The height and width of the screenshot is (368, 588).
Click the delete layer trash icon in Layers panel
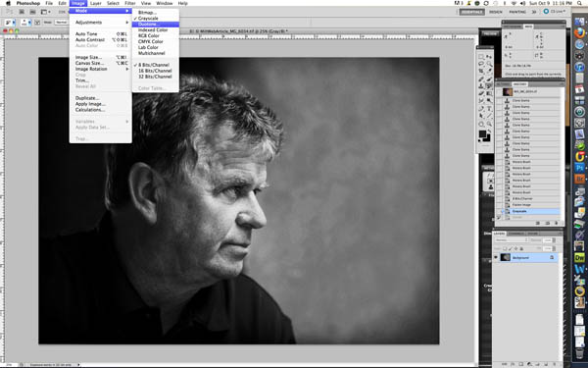click(x=555, y=364)
